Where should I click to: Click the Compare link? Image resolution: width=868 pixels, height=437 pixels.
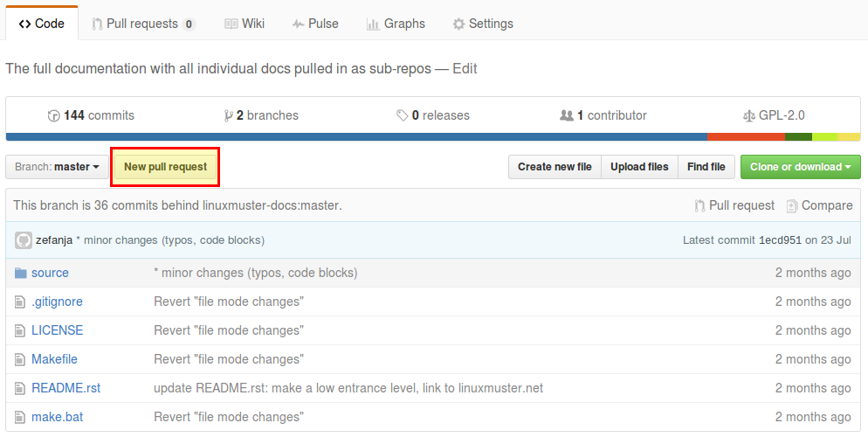(x=819, y=205)
